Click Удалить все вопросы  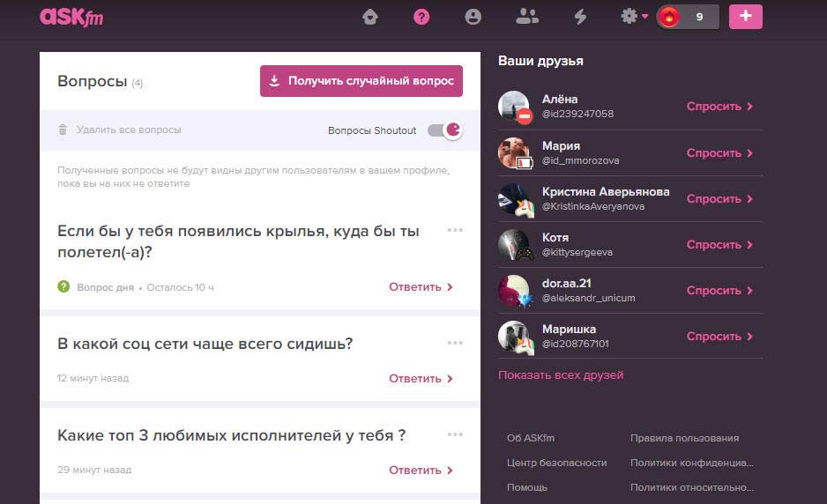[x=119, y=130]
